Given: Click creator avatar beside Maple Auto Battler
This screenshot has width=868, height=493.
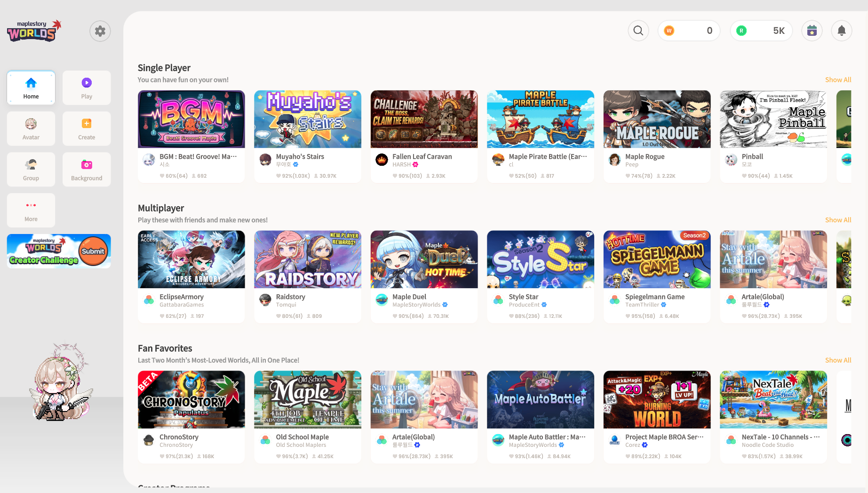Looking at the screenshot, I should coord(498,440).
